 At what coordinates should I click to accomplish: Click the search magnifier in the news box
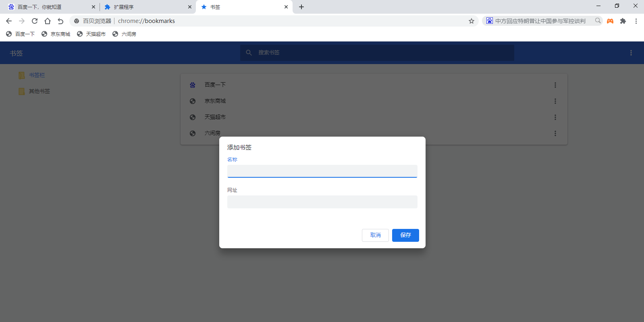tap(598, 21)
